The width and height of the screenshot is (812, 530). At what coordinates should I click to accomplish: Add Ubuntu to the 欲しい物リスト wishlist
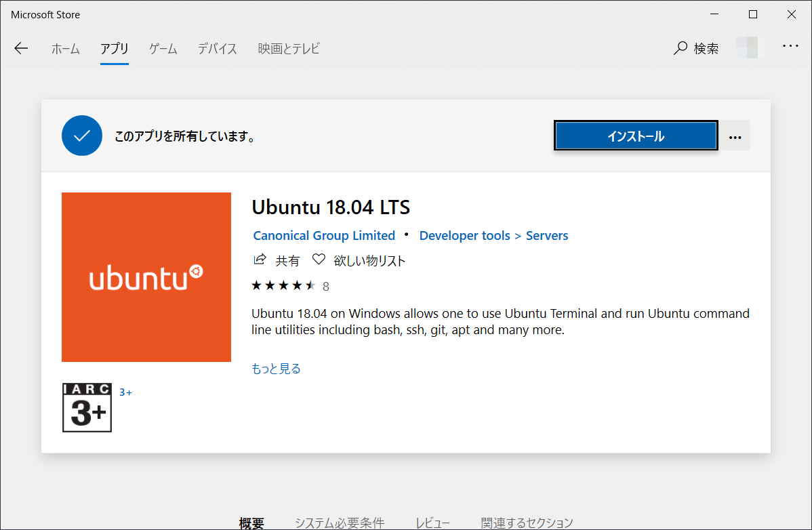[x=359, y=260]
